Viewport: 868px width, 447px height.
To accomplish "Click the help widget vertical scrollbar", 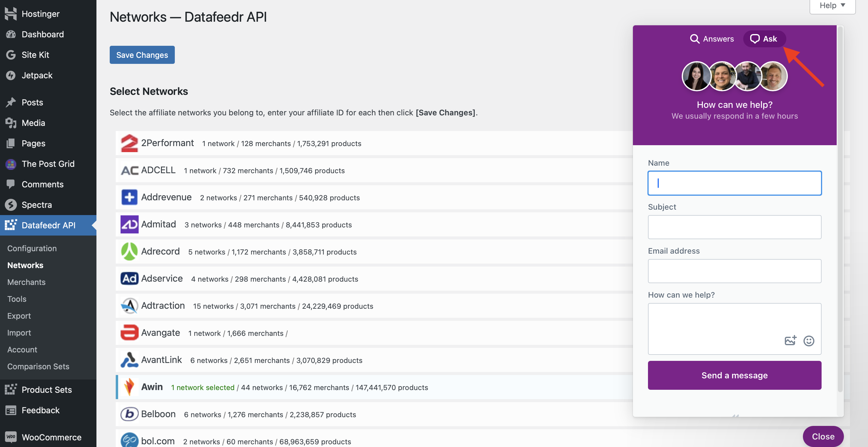I will 840,209.
